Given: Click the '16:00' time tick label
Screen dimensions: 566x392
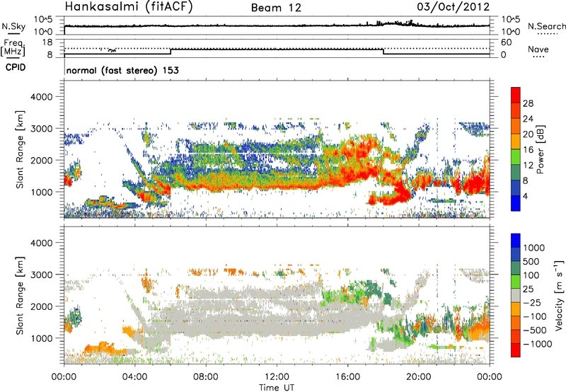Looking at the screenshot, I should click(347, 377).
